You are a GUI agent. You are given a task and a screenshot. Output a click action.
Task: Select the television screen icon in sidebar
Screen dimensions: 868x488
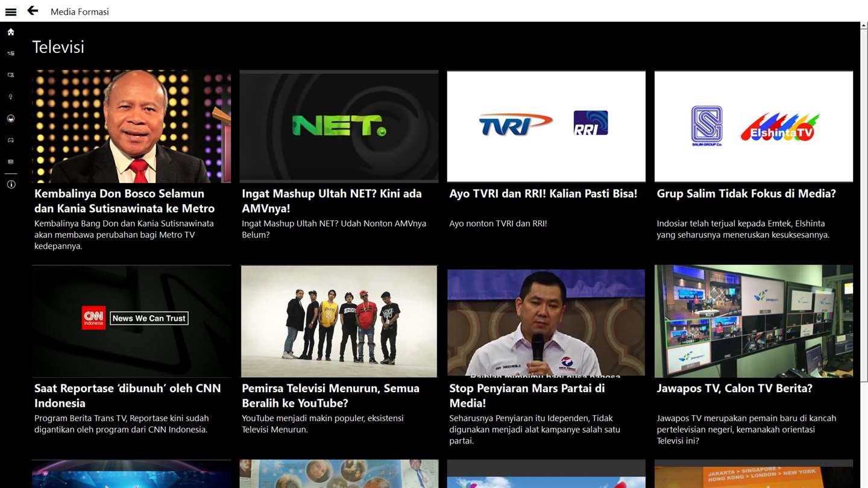click(x=11, y=75)
